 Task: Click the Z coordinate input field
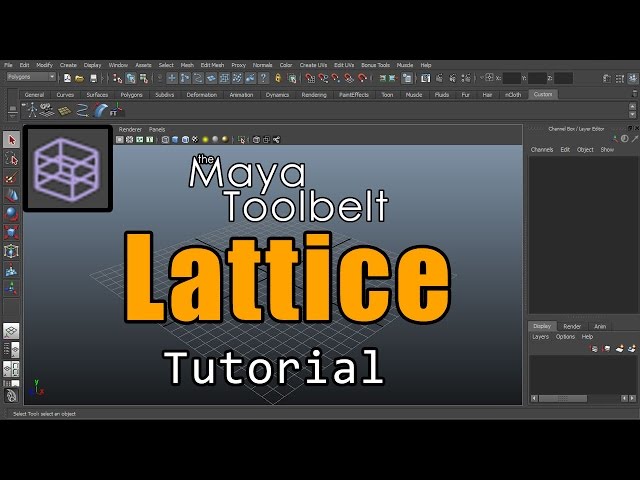[563, 78]
